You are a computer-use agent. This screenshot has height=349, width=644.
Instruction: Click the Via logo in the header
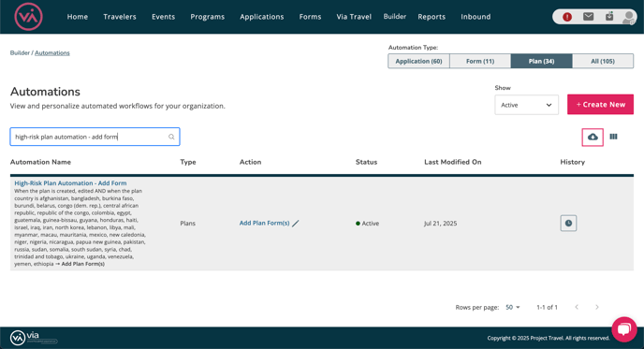[x=28, y=17]
